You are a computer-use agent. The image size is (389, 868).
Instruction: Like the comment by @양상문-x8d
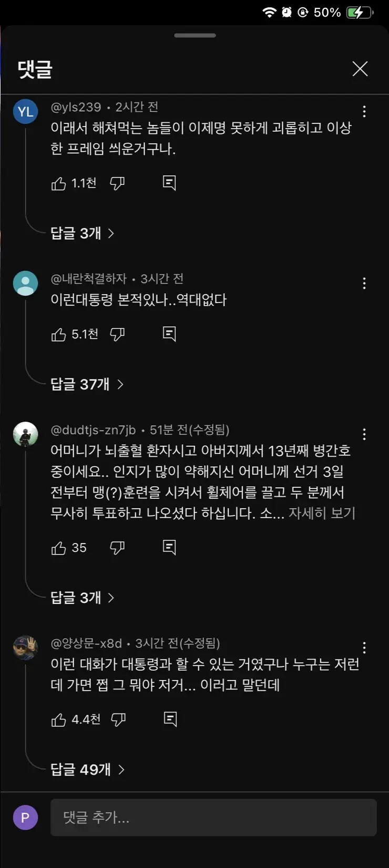[59, 719]
